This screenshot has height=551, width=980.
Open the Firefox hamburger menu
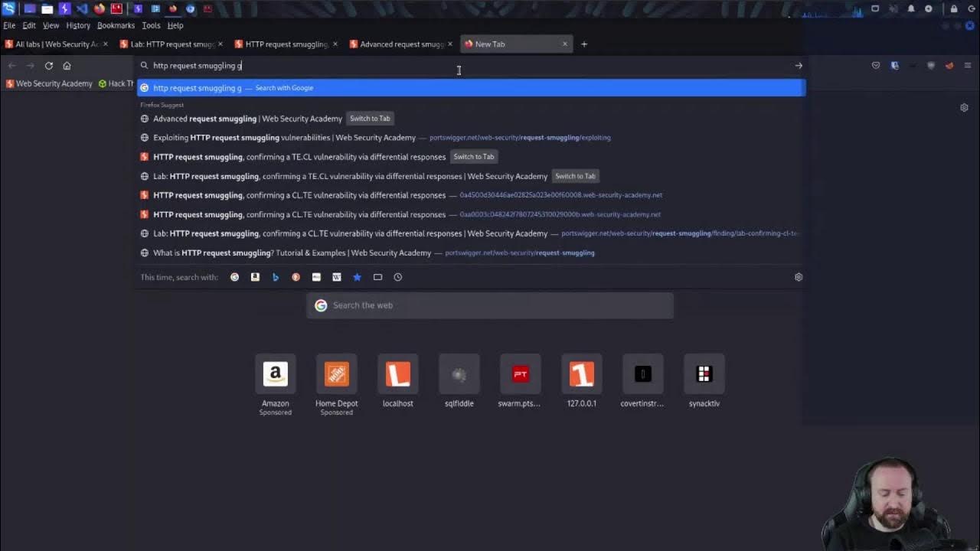coord(968,66)
